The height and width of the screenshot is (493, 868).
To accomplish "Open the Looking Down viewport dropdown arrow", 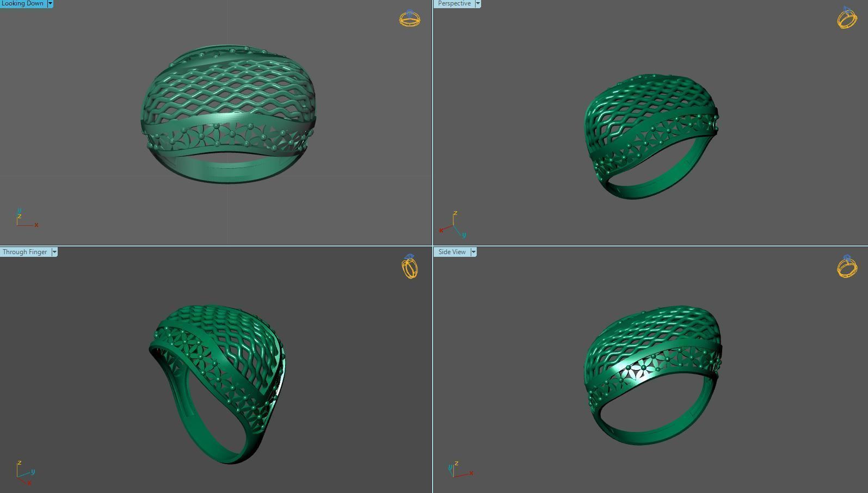I will tap(50, 3).
